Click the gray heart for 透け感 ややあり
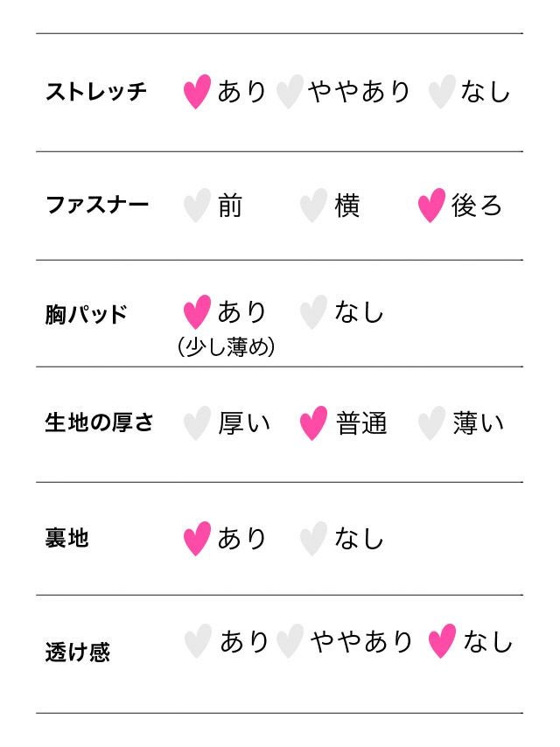 tap(290, 641)
